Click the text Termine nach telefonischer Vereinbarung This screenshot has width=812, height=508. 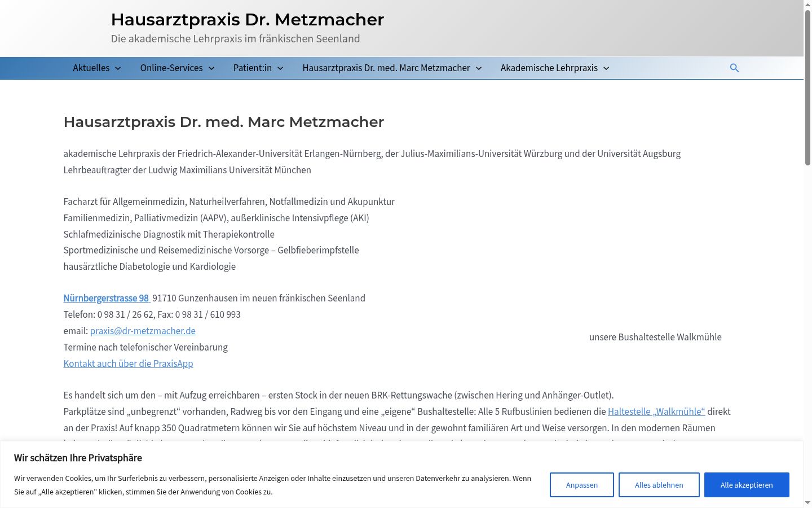click(x=145, y=347)
